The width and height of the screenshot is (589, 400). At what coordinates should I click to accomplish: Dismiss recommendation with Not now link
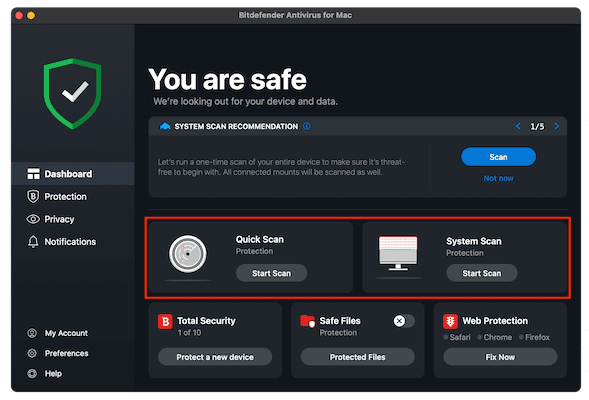pyautogui.click(x=498, y=178)
